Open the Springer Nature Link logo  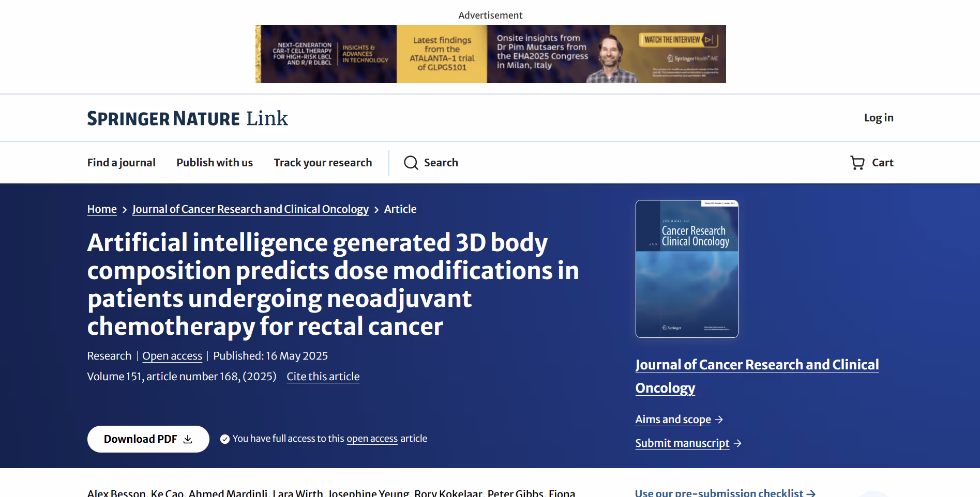(x=187, y=118)
